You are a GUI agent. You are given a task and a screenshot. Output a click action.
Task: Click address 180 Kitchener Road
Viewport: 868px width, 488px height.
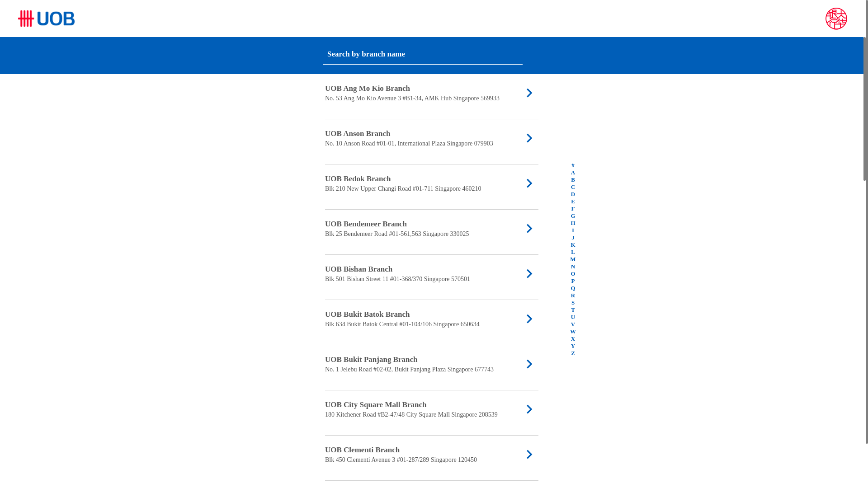click(411, 415)
